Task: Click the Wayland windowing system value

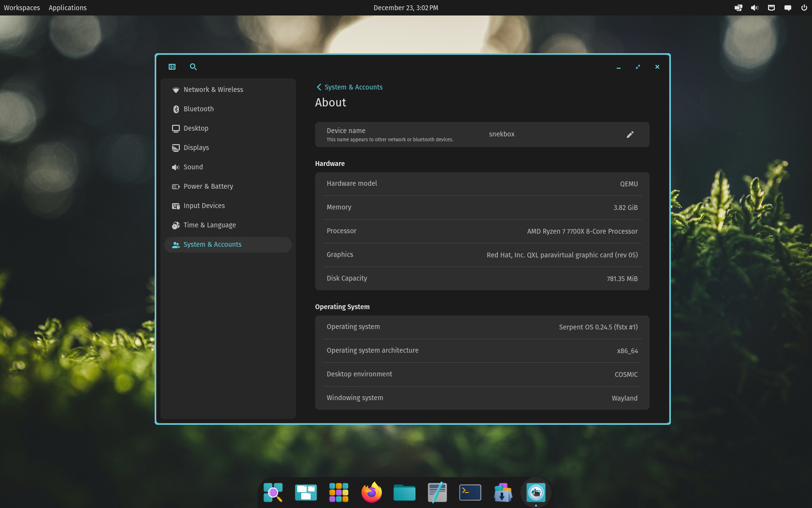Action: point(624,398)
